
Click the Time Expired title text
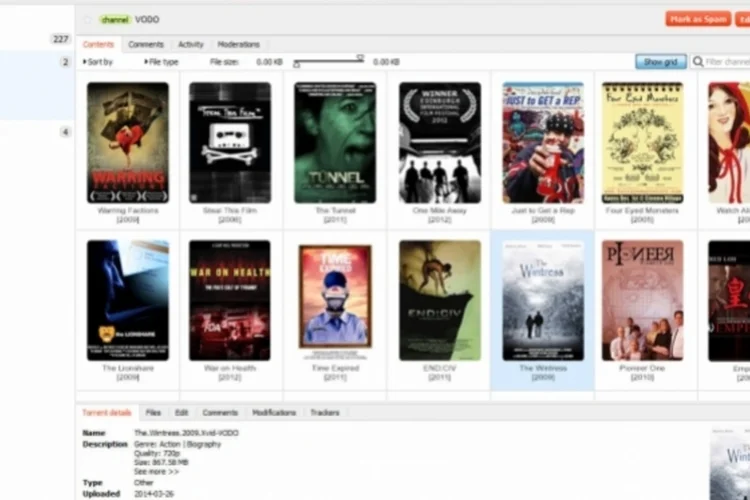(335, 368)
